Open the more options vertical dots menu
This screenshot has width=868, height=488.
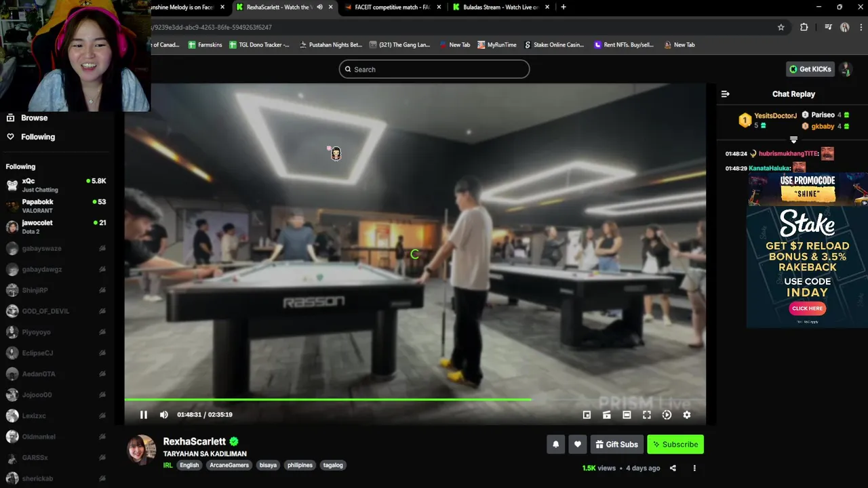pos(694,468)
